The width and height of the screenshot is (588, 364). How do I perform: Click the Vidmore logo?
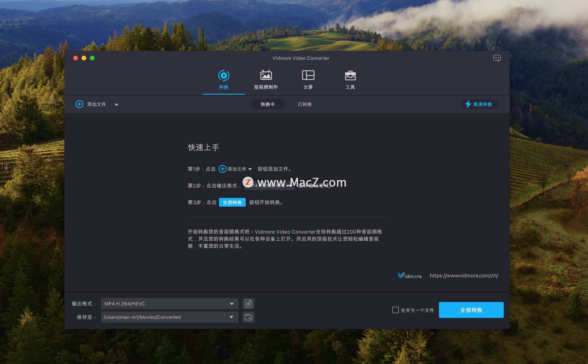pos(409,276)
